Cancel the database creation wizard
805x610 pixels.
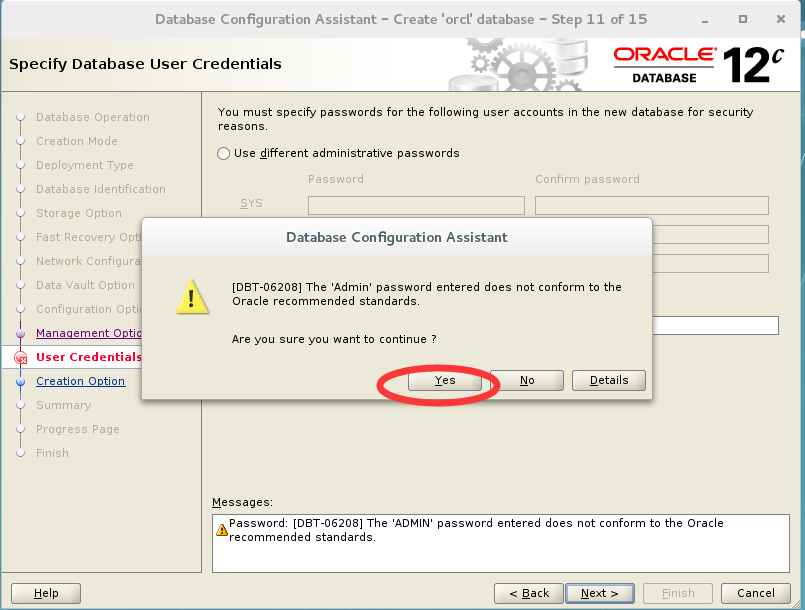756,594
